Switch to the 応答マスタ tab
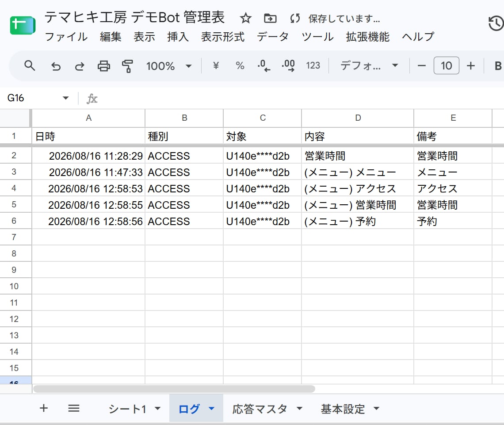This screenshot has height=425, width=504. coord(260,409)
